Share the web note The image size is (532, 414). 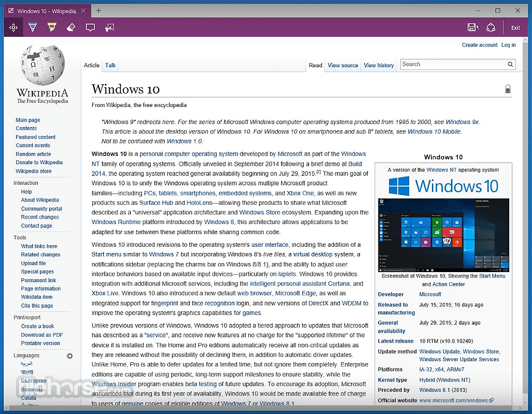pyautogui.click(x=491, y=28)
